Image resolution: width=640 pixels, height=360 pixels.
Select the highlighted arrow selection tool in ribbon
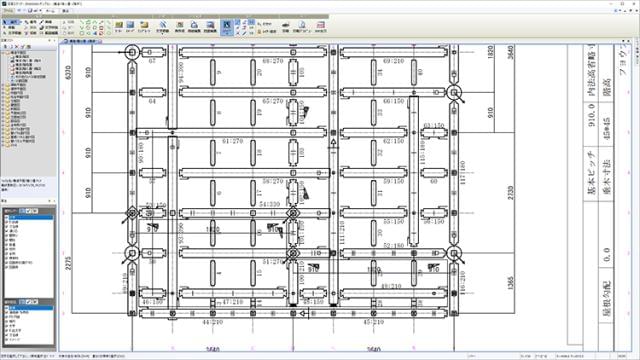point(227,27)
